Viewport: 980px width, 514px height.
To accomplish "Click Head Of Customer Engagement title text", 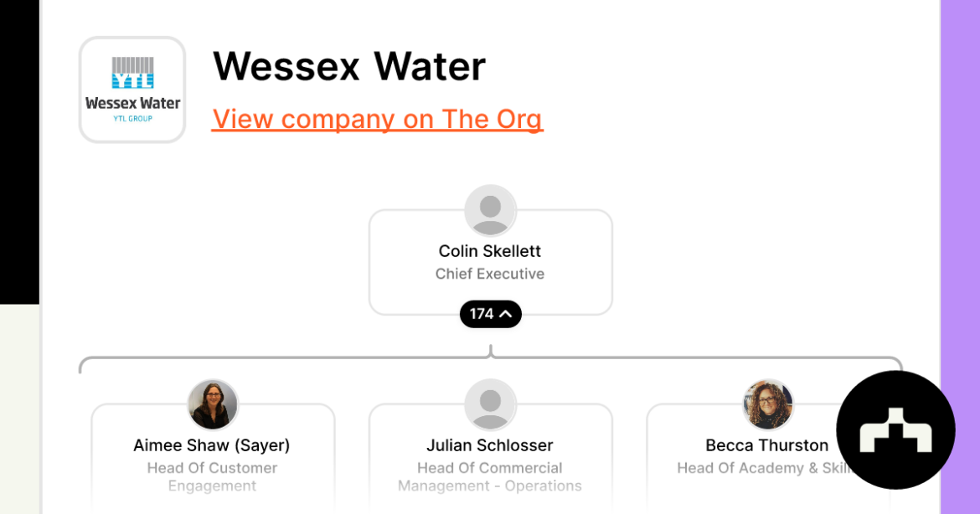I will 212,477.
